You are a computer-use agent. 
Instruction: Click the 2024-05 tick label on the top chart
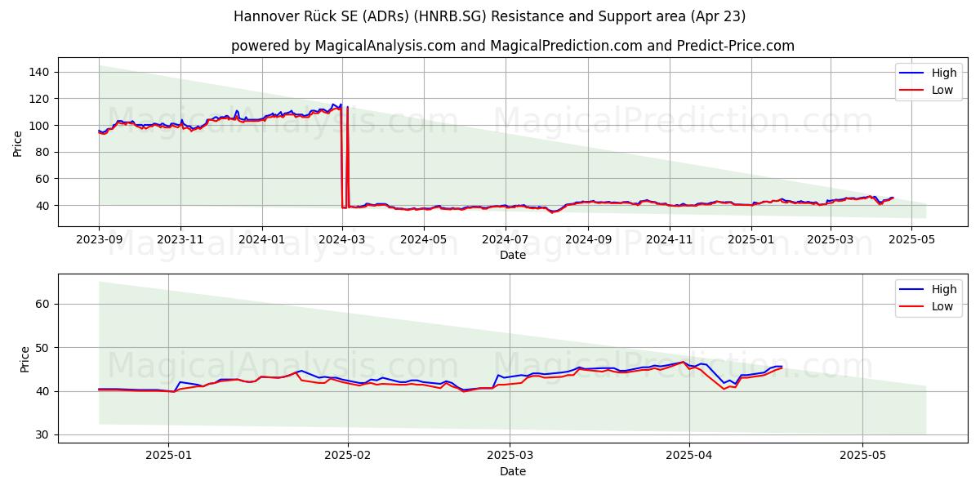(422, 240)
